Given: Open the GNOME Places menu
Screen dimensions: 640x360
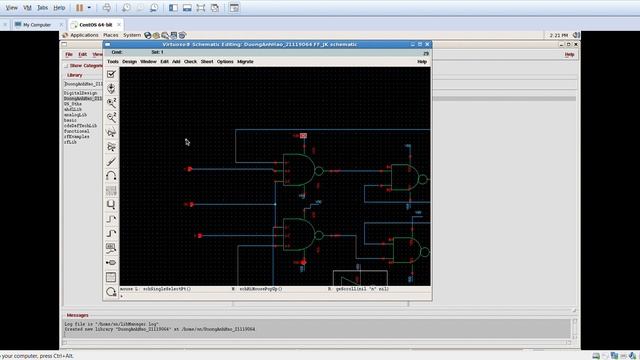Looking at the screenshot, I should tap(111, 35).
